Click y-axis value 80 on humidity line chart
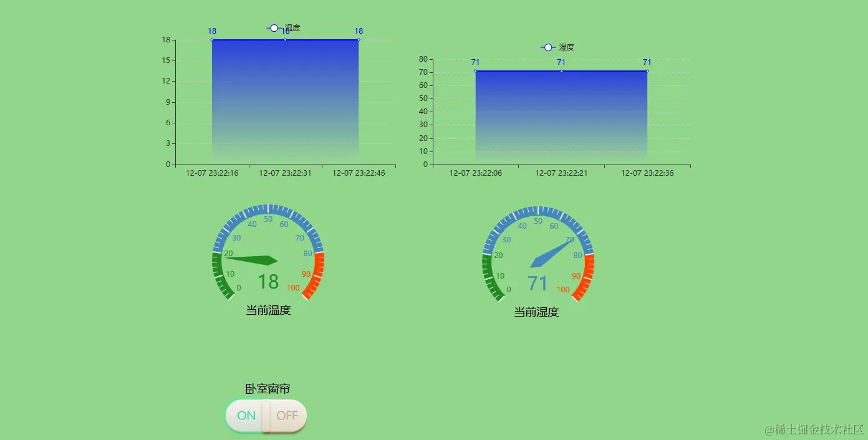 tap(423, 59)
